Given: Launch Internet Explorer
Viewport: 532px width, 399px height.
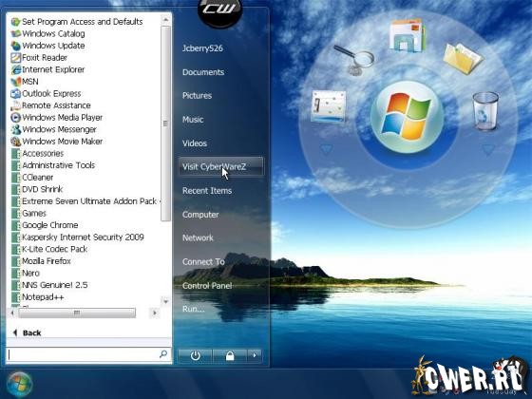Looking at the screenshot, I should click(x=47, y=69).
